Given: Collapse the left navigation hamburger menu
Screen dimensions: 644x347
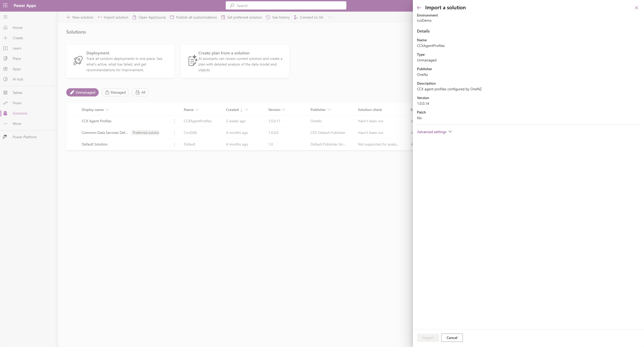Looking at the screenshot, I should (x=5, y=17).
